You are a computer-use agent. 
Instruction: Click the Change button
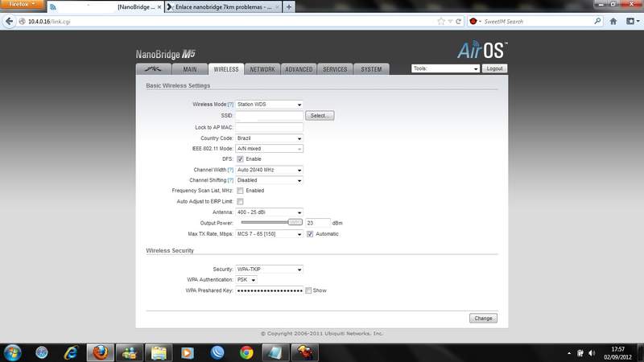[483, 318]
